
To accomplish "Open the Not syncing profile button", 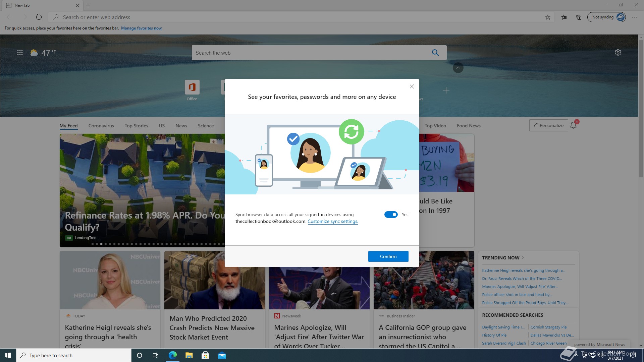I will pyautogui.click(x=606, y=17).
